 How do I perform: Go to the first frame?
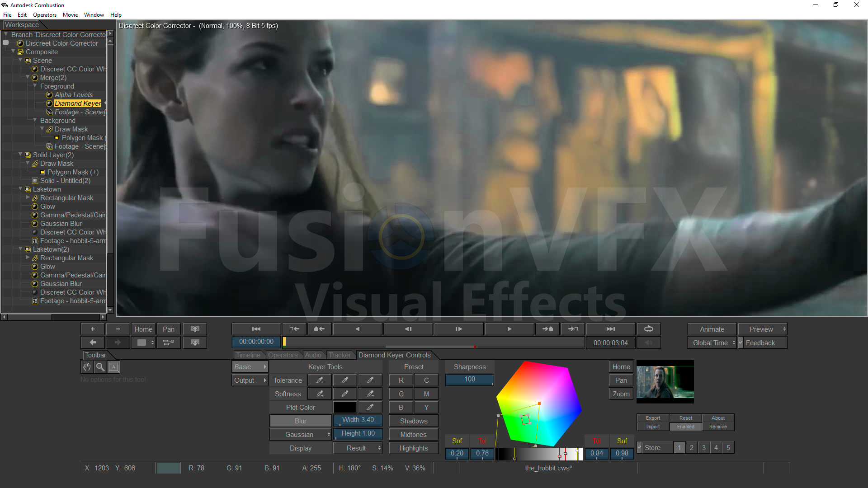pos(256,329)
